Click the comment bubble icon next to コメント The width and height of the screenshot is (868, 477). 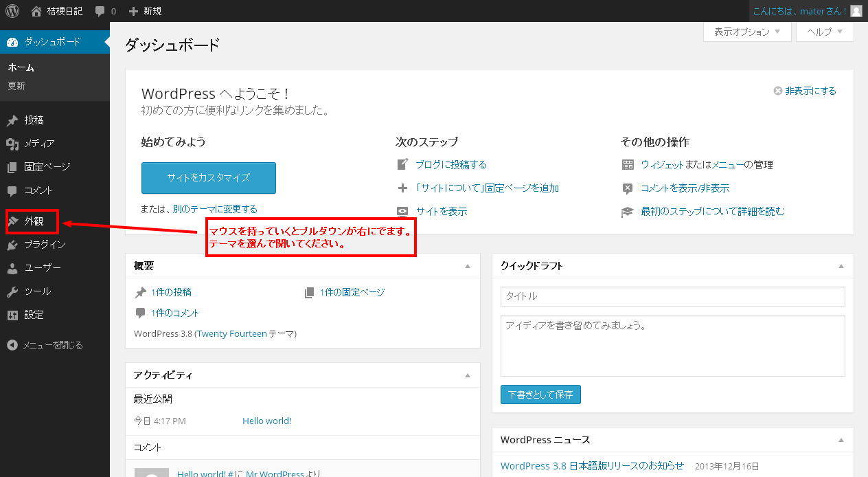(12, 190)
